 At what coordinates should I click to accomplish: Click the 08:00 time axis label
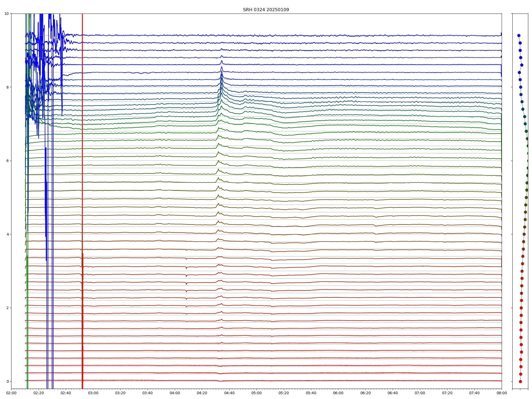pyautogui.click(x=502, y=393)
